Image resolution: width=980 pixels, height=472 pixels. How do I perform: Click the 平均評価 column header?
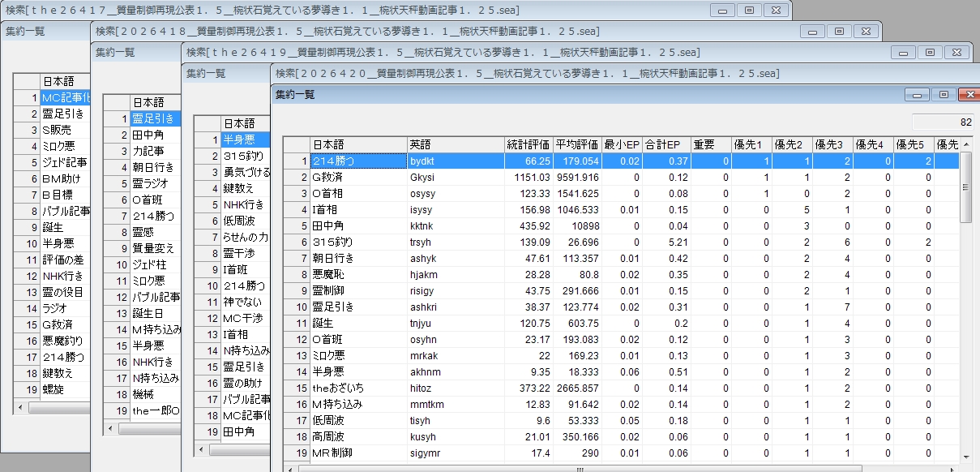(x=577, y=144)
